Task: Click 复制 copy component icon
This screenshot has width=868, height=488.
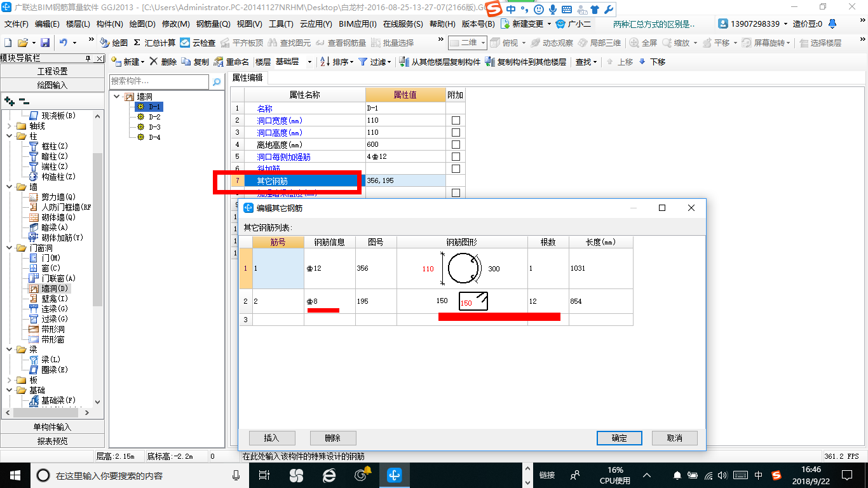Action: 195,62
